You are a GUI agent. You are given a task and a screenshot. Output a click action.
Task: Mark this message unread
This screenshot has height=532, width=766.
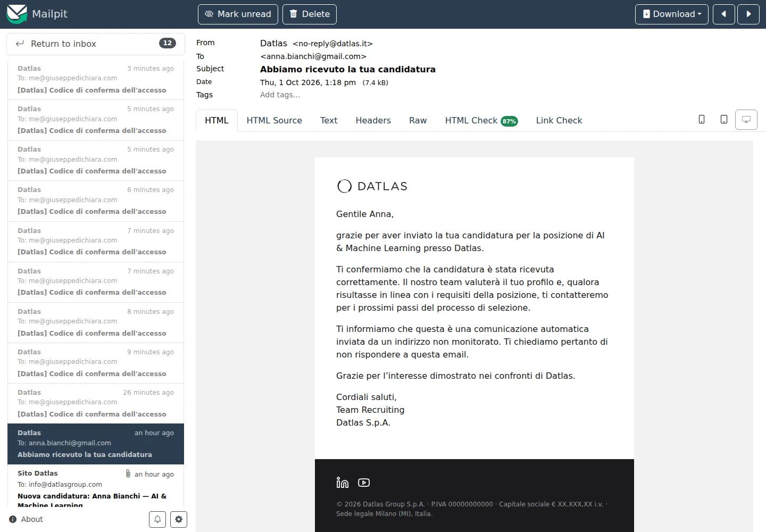(238, 14)
